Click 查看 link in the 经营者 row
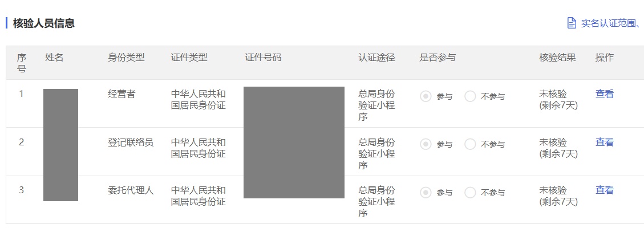Screen dimensions: 644x228 tap(605, 94)
